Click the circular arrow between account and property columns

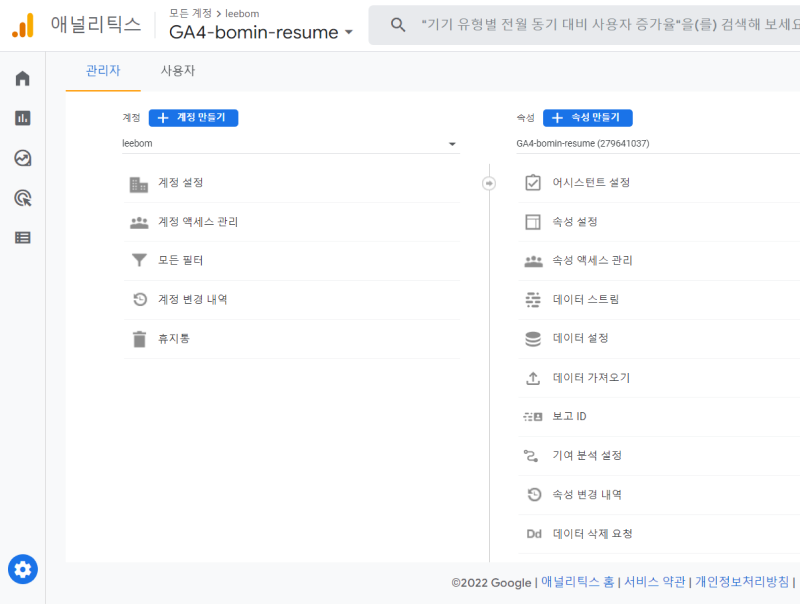click(489, 183)
